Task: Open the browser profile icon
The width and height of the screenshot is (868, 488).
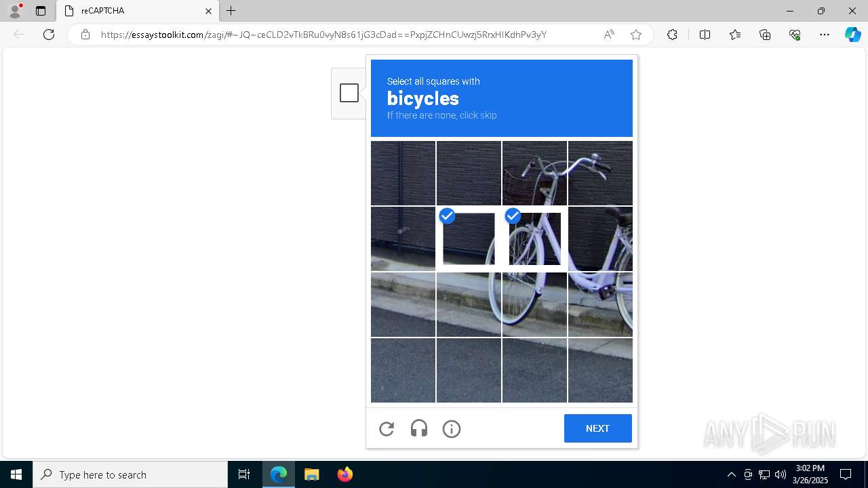Action: tap(15, 11)
